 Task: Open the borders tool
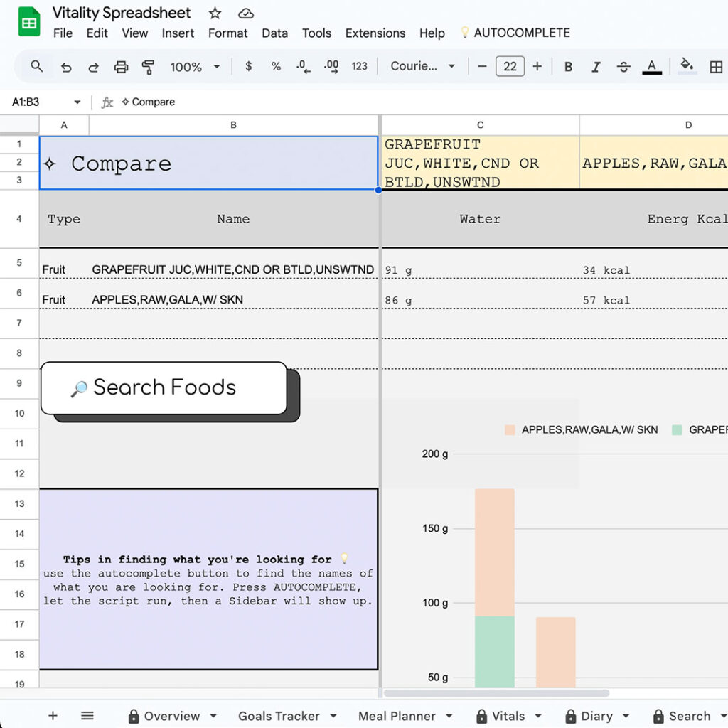[716, 67]
